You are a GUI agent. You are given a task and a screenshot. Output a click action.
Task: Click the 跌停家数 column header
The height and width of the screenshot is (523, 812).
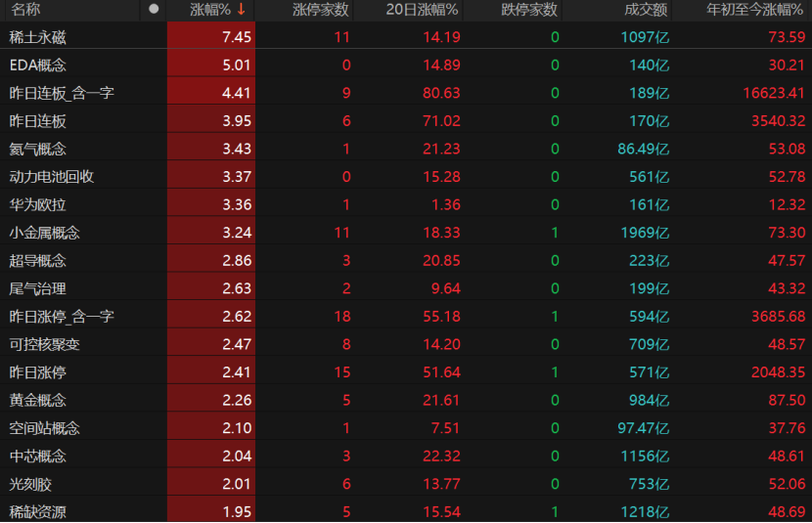(x=529, y=10)
